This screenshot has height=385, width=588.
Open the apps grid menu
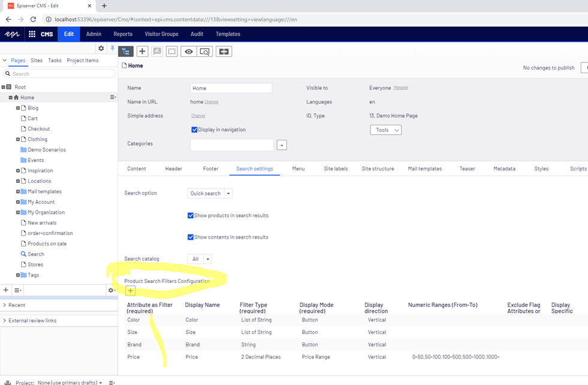tap(32, 34)
